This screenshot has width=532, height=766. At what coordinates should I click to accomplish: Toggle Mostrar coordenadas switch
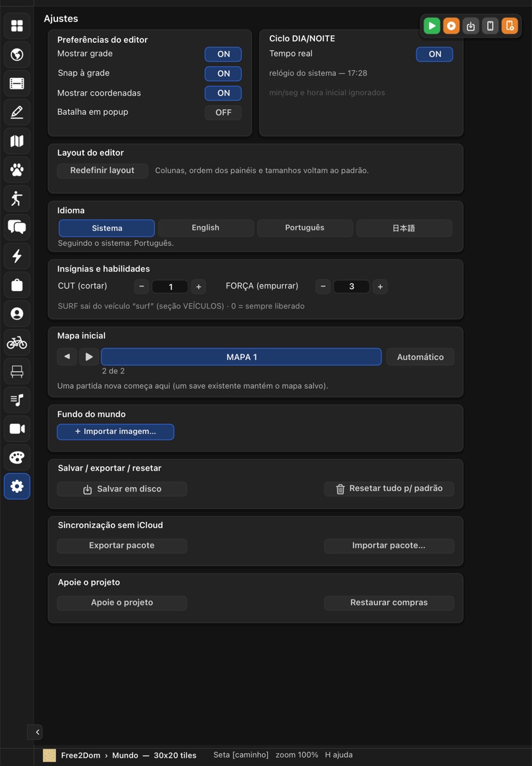click(223, 93)
